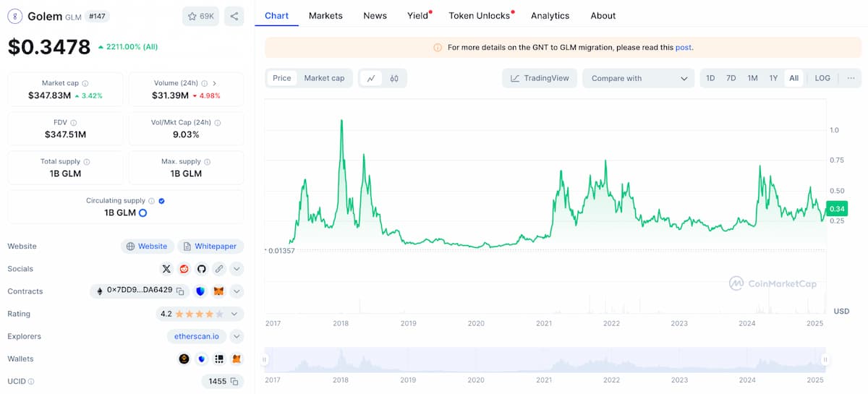868x394 pixels.
Task: Set chart range to 1Y
Action: pos(773,78)
